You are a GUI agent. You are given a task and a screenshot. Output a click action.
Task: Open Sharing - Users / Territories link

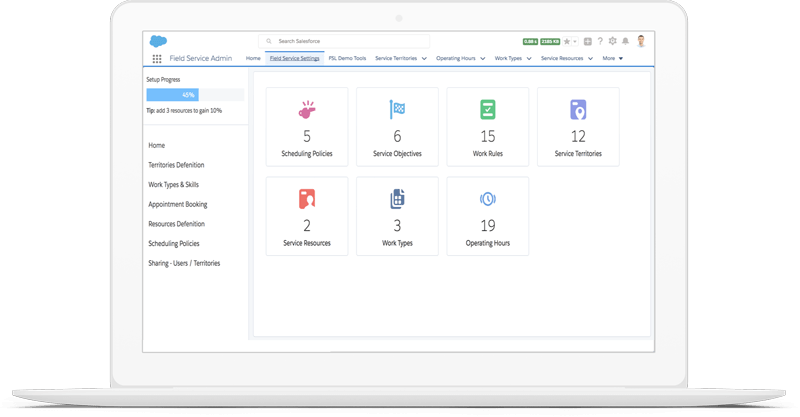184,263
